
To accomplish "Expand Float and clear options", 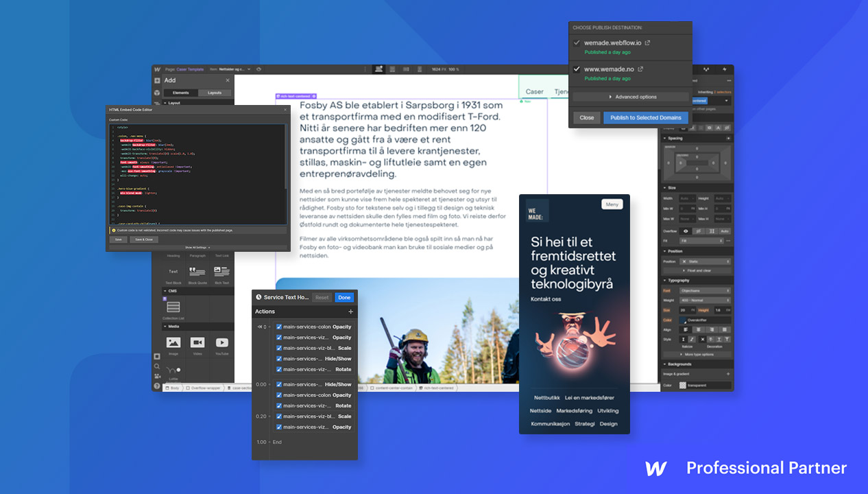I will (x=697, y=270).
